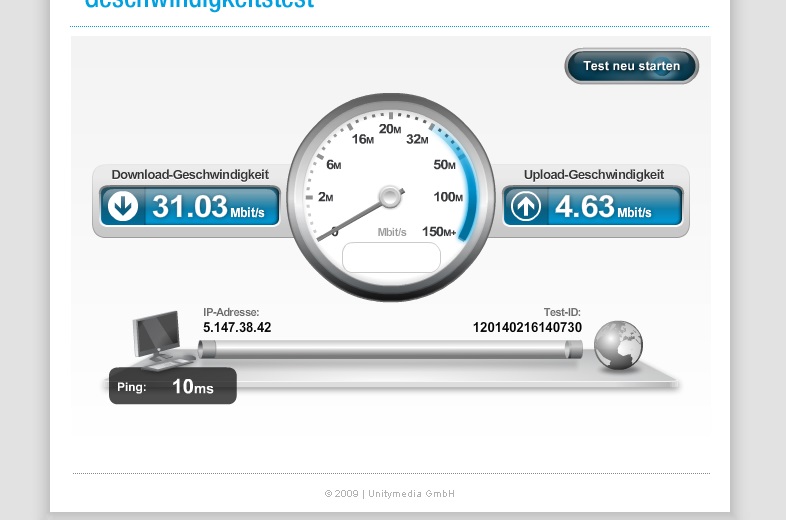Select the Test-ID number 120140216140730
This screenshot has width=786, height=520.
527,327
